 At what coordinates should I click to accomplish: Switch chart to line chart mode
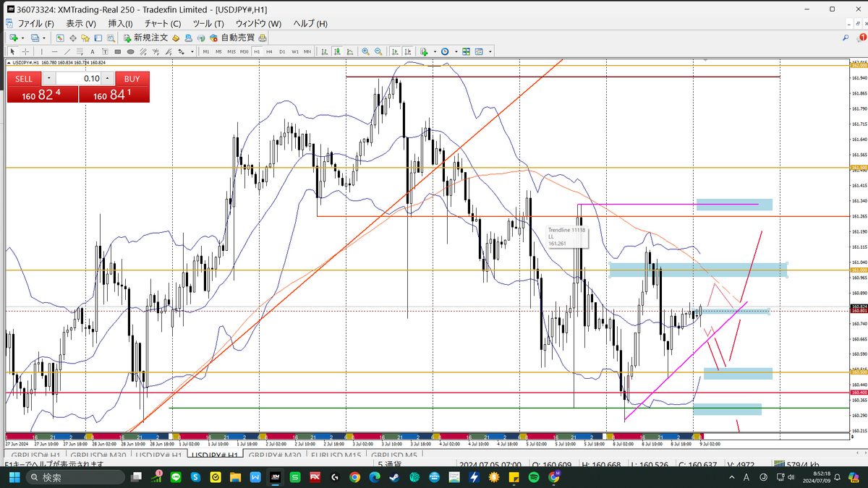pos(350,51)
